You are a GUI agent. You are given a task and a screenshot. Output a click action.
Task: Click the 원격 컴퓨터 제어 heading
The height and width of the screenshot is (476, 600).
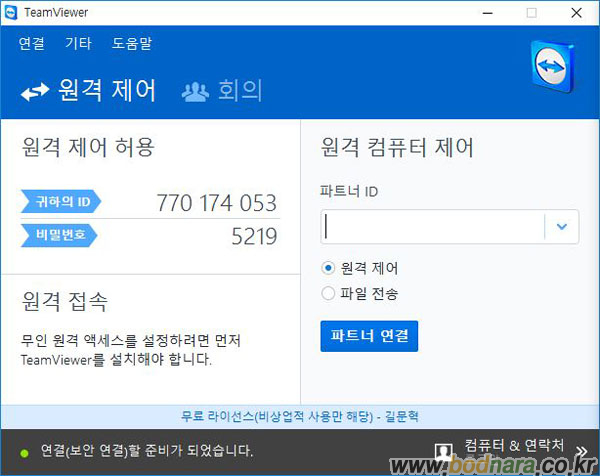pos(397,147)
